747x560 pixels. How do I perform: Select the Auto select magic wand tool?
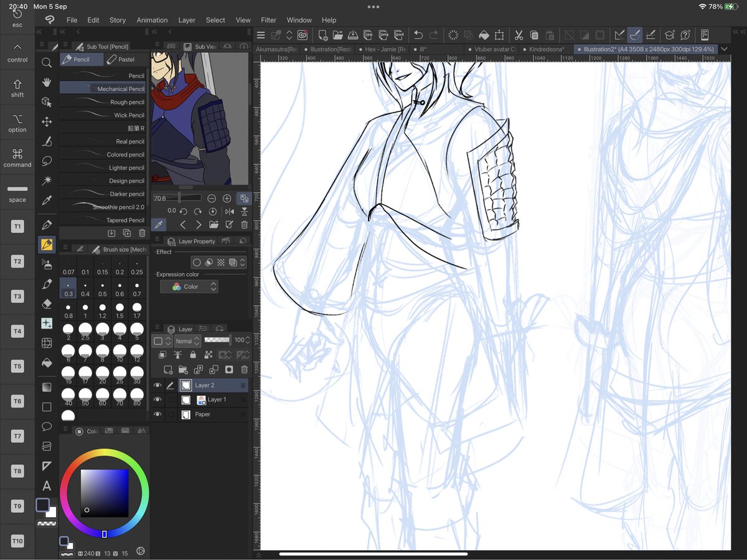(x=47, y=180)
